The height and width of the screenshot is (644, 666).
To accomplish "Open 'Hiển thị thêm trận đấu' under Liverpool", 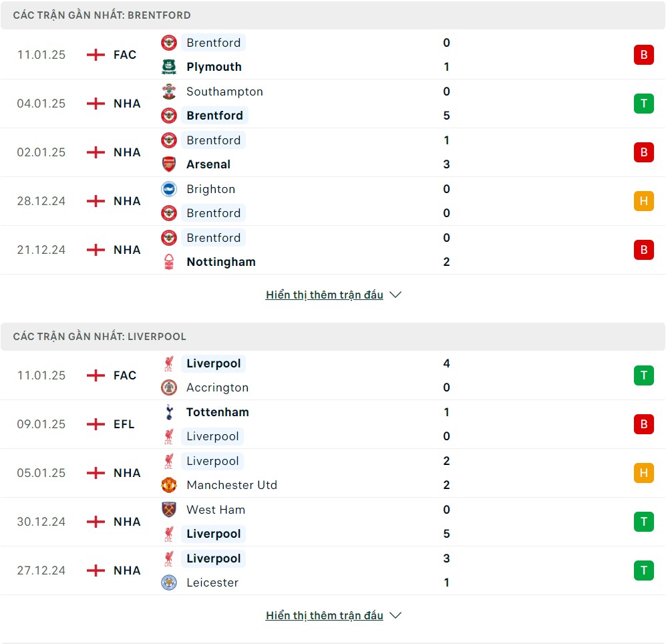I will pyautogui.click(x=325, y=615).
